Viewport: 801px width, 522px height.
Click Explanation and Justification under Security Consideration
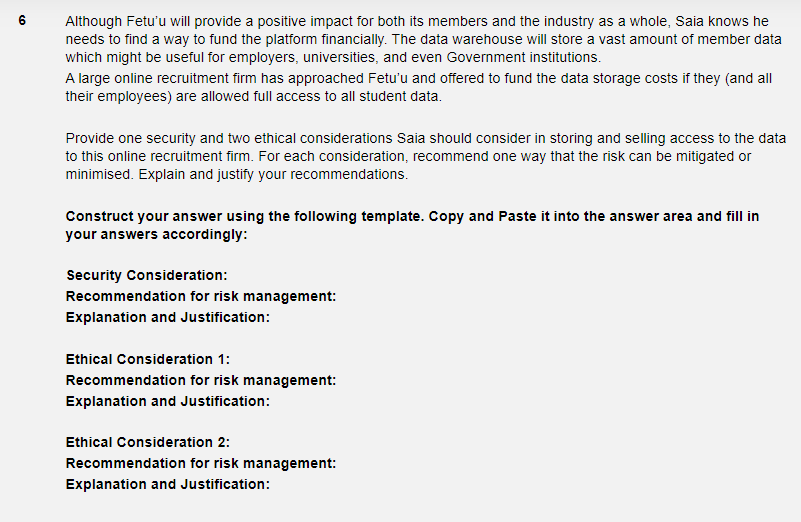pyautogui.click(x=167, y=317)
